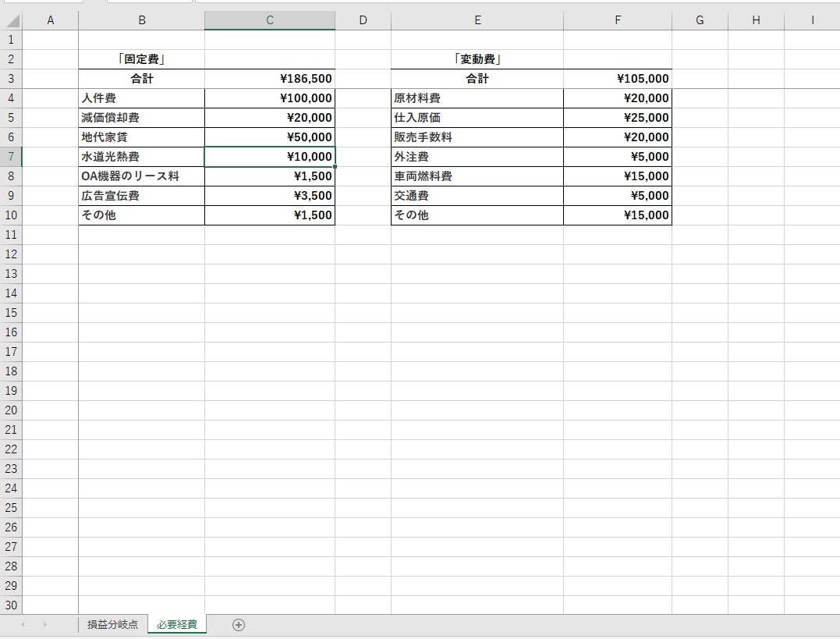Click the 広告宣伝費 label cell
Viewport: 840px width, 639px height.
tap(141, 196)
